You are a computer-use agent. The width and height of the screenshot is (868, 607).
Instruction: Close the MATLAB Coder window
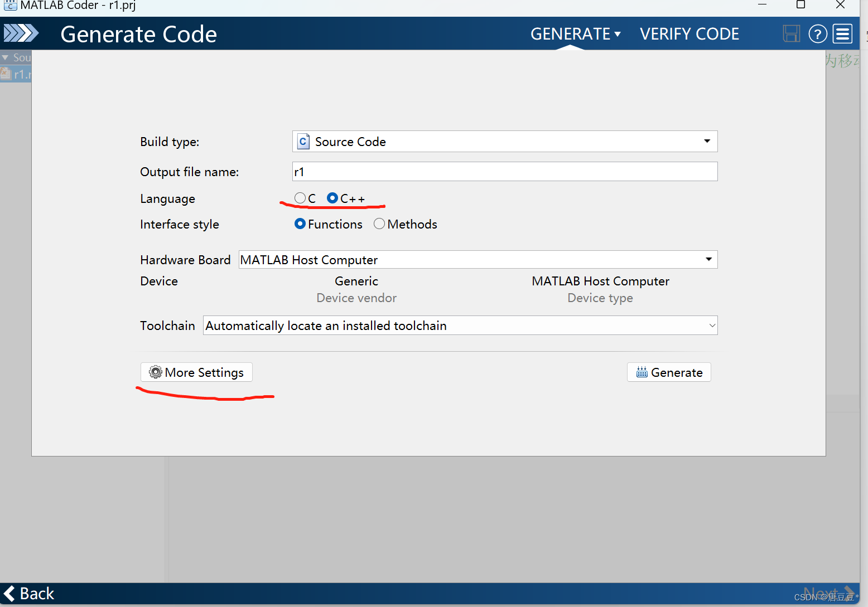click(840, 5)
